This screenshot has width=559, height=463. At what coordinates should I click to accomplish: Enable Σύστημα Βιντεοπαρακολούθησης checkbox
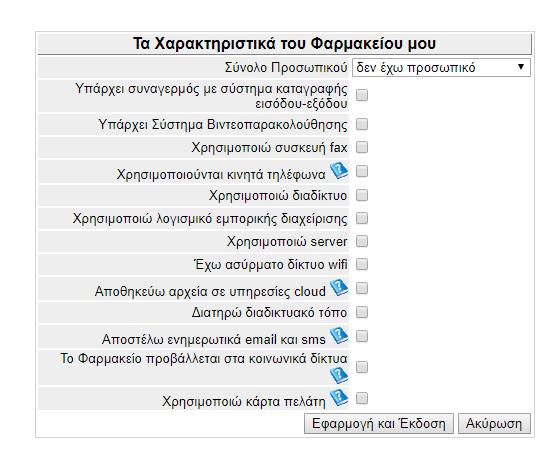[x=362, y=124]
